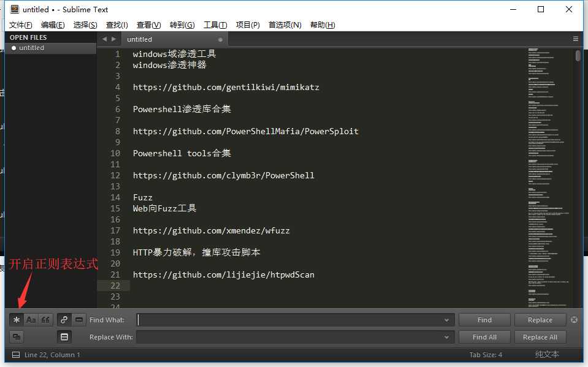Open the 转到(G) menu
The image size is (588, 367).
[182, 25]
